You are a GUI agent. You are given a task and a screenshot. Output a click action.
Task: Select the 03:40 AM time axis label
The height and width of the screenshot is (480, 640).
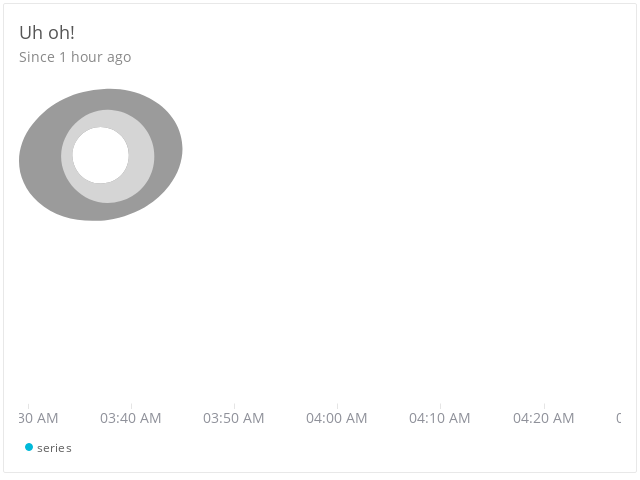click(130, 418)
